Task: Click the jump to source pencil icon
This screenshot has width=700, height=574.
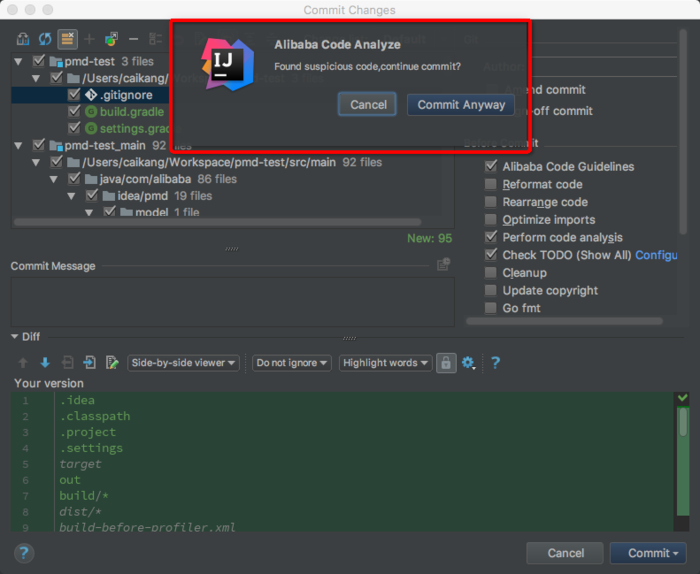Action: (x=112, y=362)
